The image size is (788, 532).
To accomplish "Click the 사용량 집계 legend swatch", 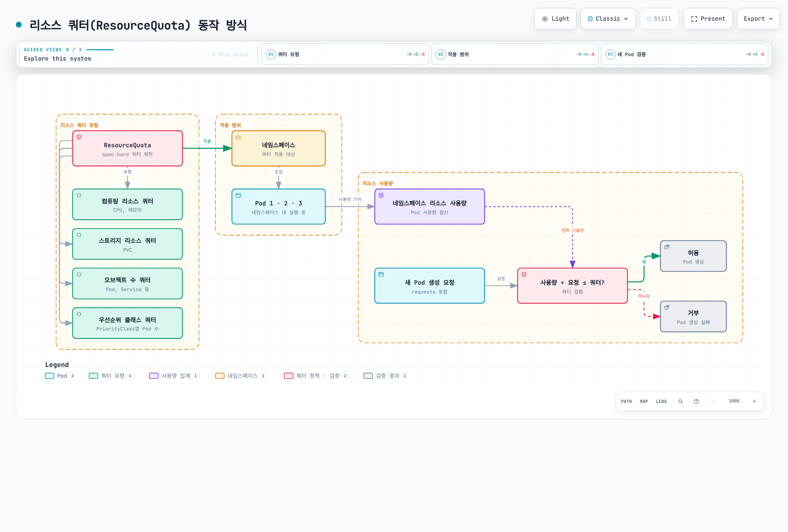I will tap(154, 376).
